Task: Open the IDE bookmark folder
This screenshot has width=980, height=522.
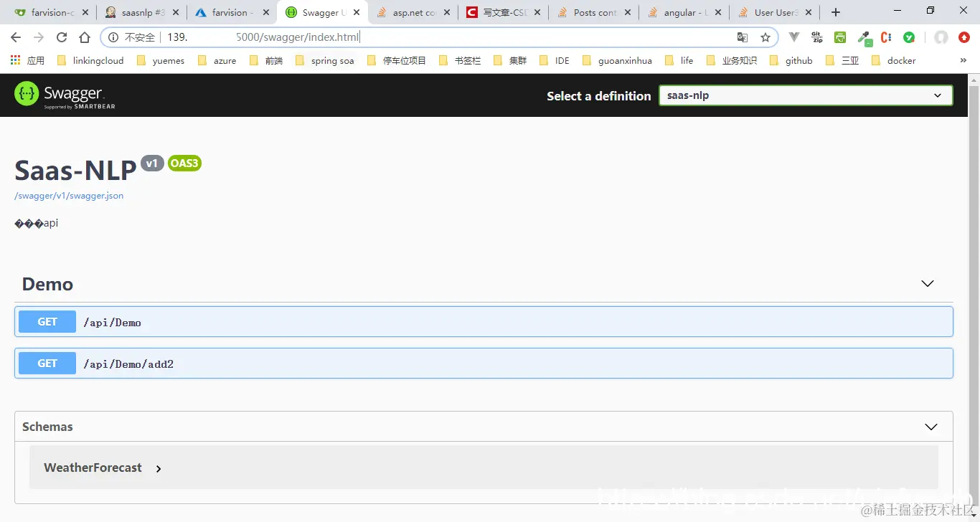Action: [554, 60]
